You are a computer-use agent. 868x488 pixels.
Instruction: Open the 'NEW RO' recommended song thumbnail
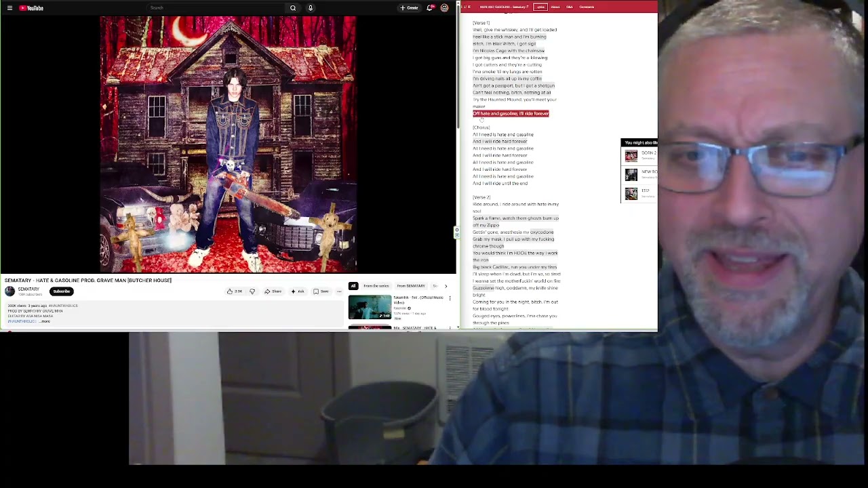pos(631,175)
